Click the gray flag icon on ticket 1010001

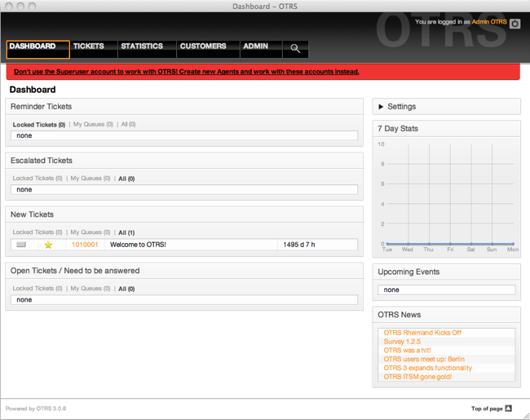21,245
